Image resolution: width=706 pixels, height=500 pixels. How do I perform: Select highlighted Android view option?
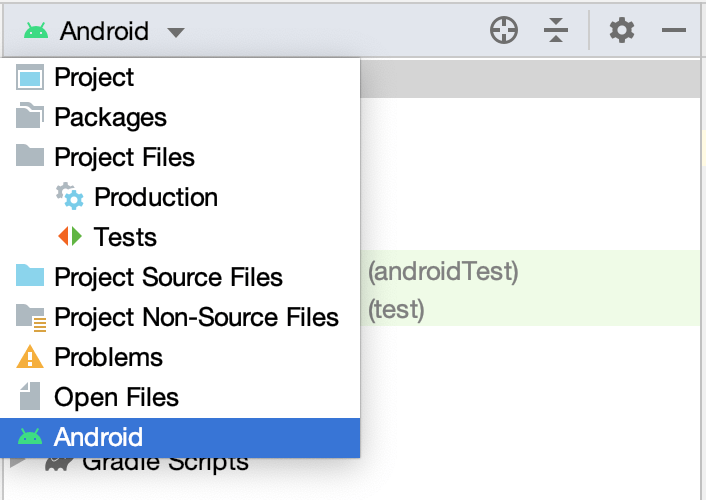point(98,437)
